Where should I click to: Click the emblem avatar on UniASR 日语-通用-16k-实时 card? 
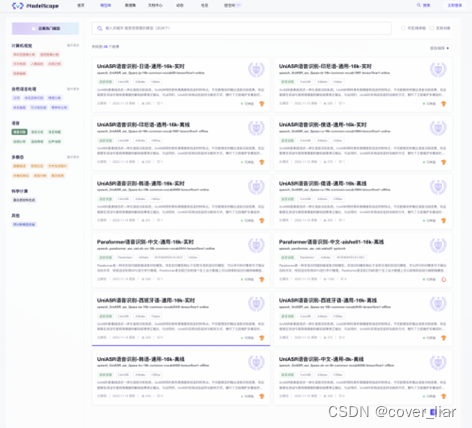(256, 69)
